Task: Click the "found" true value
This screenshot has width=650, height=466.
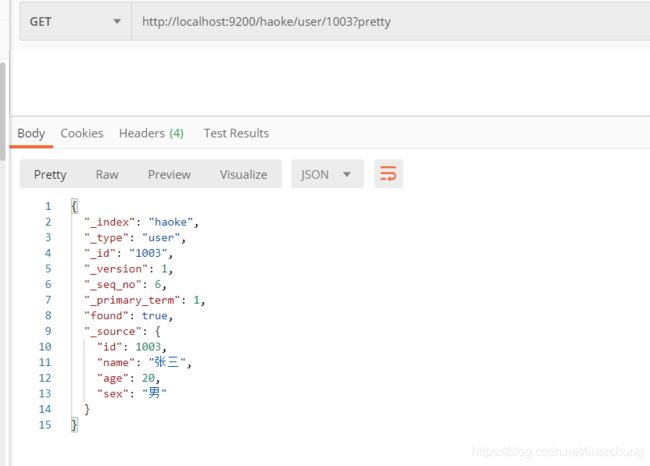Action: coord(155,316)
